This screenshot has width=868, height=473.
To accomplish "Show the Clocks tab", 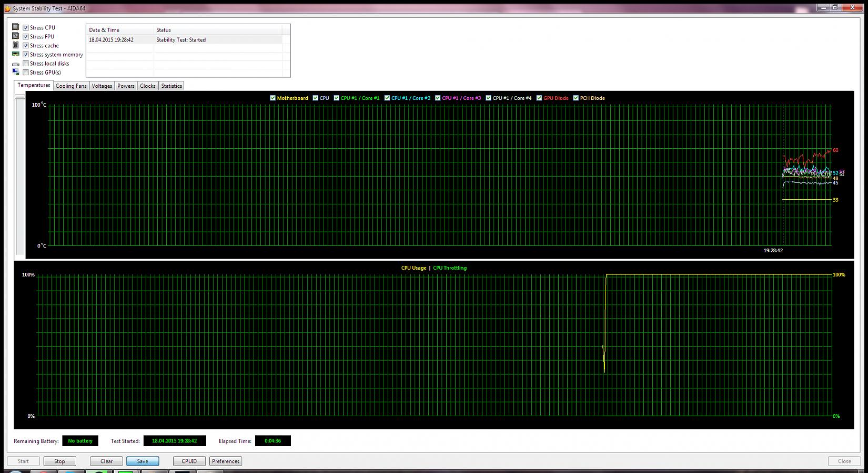I will click(x=148, y=86).
